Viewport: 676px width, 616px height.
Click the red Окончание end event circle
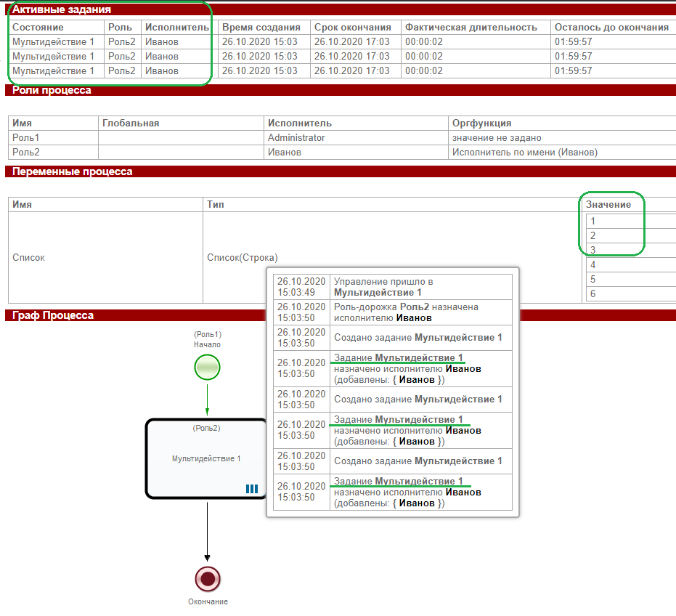(208, 579)
